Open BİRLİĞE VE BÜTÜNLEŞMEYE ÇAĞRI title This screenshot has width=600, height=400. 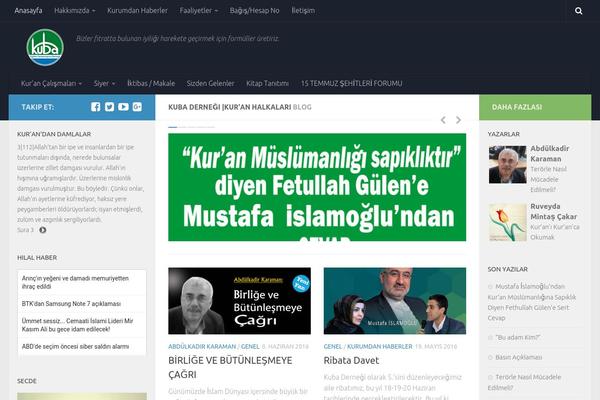tap(230, 367)
